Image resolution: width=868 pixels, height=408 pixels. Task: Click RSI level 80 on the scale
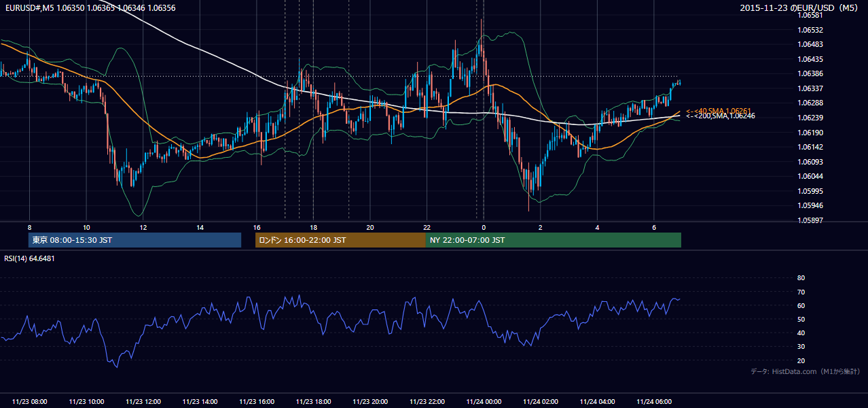801,278
